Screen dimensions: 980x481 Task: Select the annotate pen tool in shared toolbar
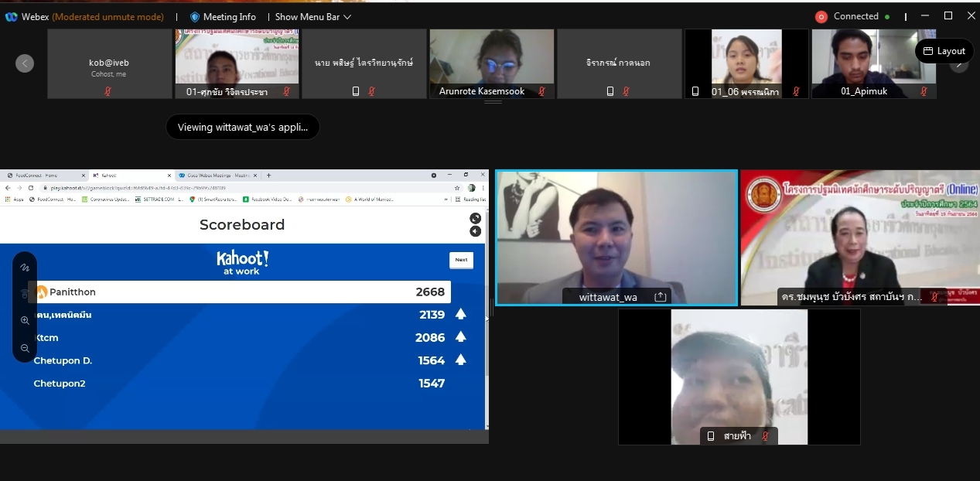coord(25,268)
